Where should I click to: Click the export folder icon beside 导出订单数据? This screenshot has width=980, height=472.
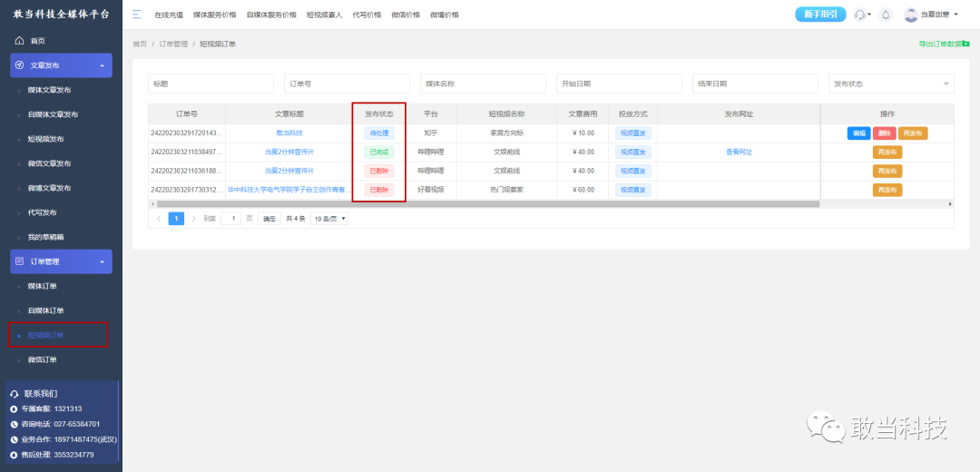[x=966, y=44]
